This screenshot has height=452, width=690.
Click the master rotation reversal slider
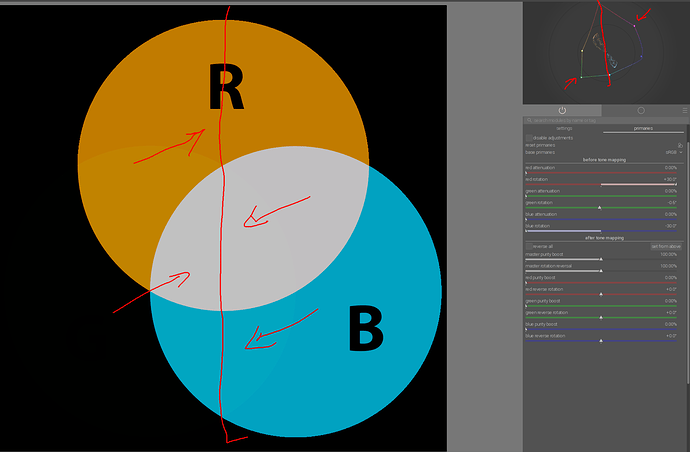(601, 271)
